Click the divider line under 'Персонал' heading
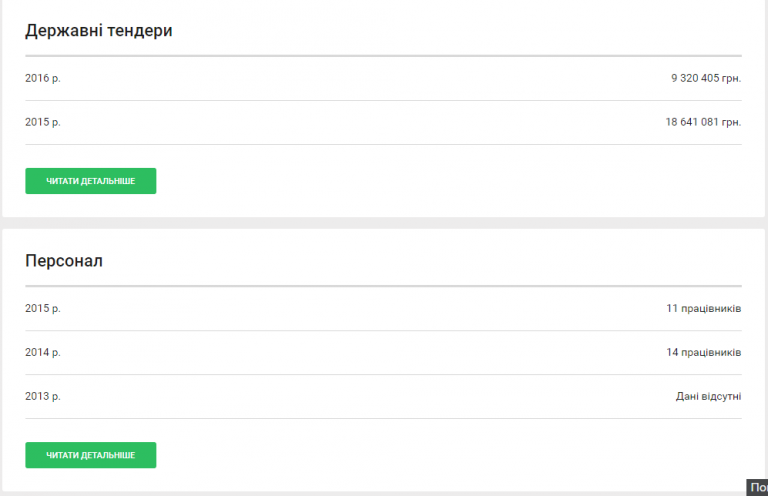The height and width of the screenshot is (496, 768). pyautogui.click(x=383, y=287)
